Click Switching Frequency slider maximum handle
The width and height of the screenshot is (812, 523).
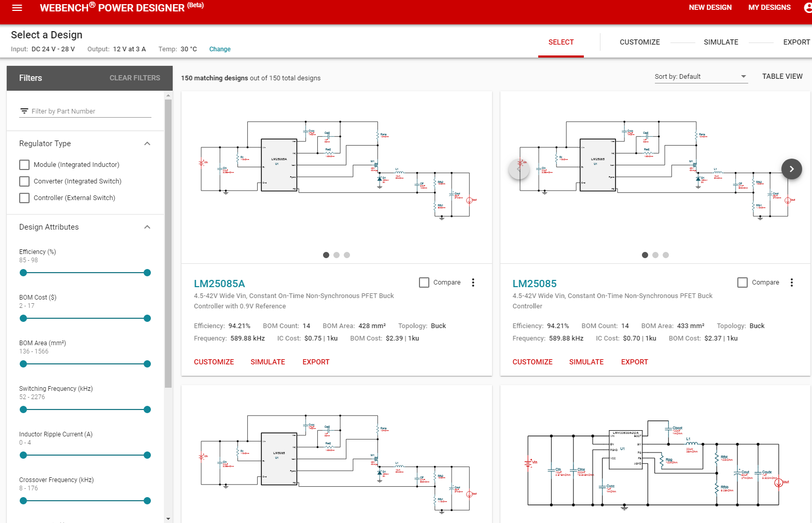[x=147, y=409]
